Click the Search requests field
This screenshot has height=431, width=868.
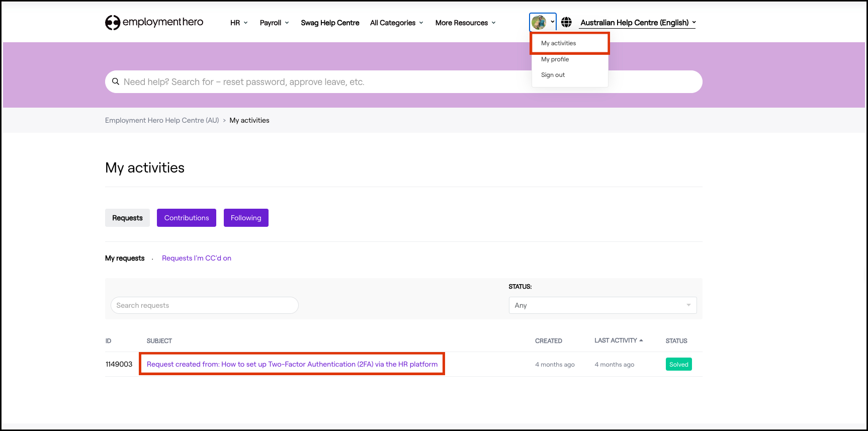pos(204,305)
